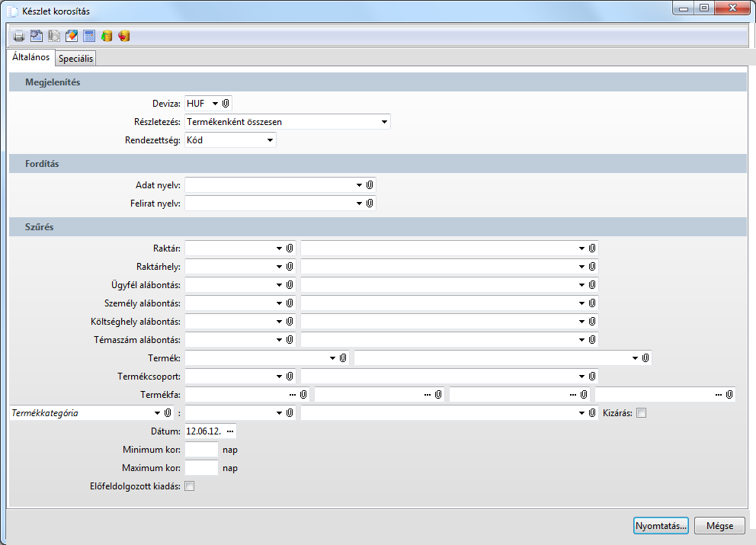Screen dimensions: 756x545
Task: Switch to the Speciális tab
Action: (75, 59)
